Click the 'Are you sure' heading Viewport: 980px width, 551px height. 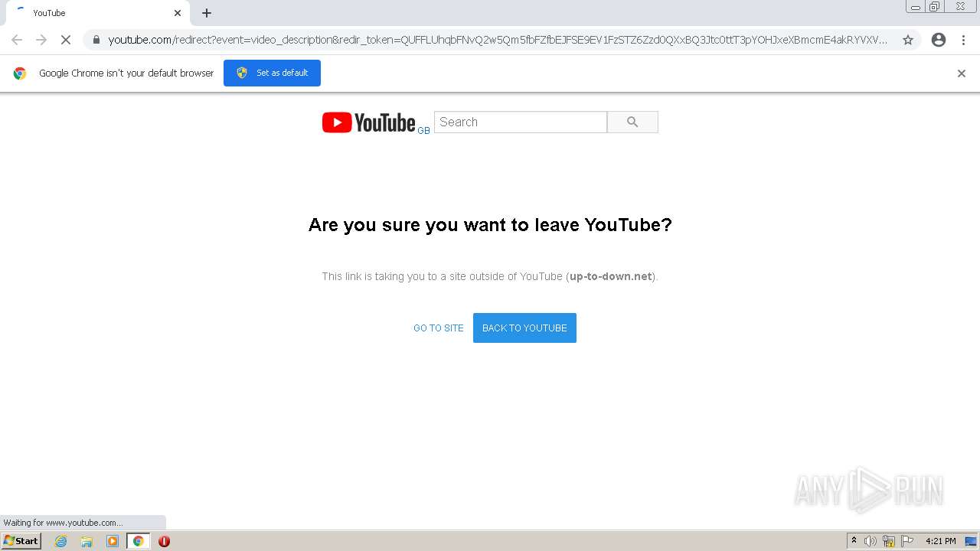490,225
